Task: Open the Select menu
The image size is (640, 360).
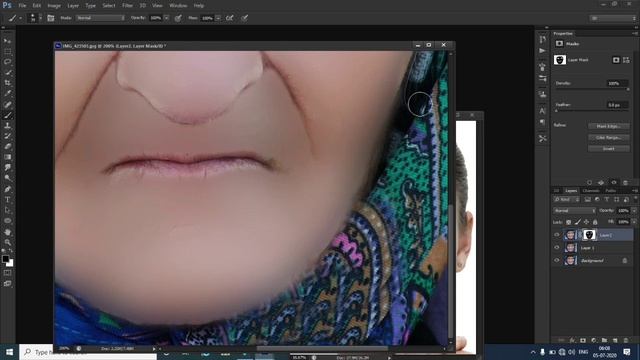Action: click(x=109, y=6)
